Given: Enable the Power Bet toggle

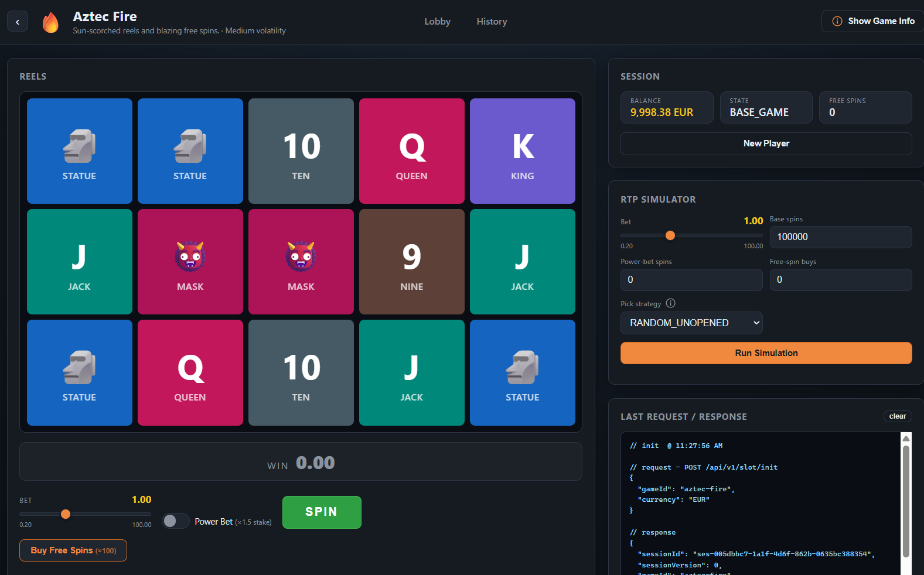Looking at the screenshot, I should (x=176, y=521).
